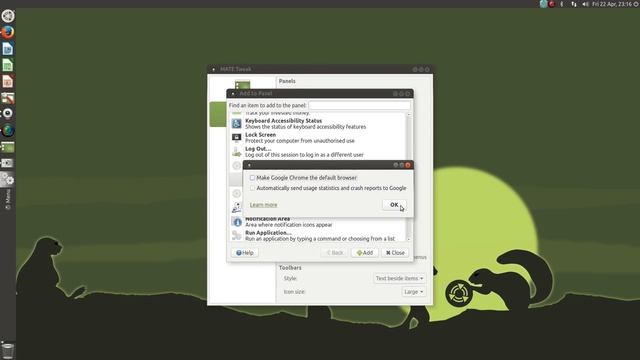Select the green MATE Tweak dock icon
The width and height of the screenshot is (640, 360).
[8, 147]
